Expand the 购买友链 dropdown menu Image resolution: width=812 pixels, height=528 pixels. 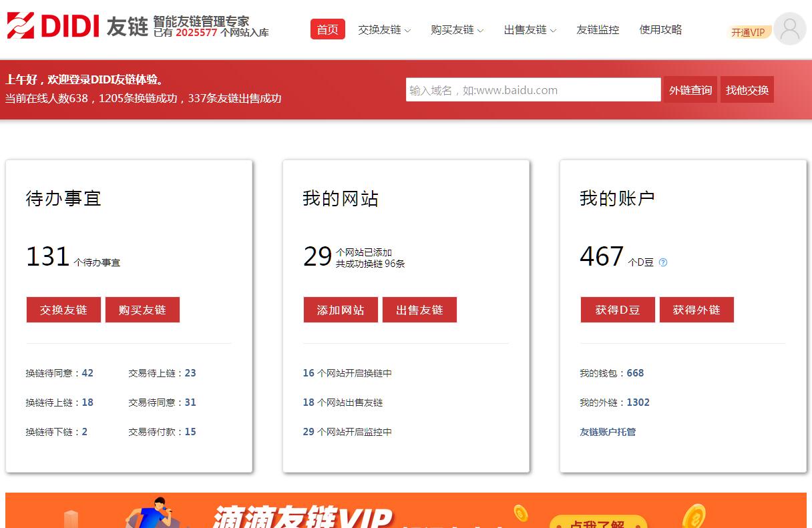tap(457, 30)
